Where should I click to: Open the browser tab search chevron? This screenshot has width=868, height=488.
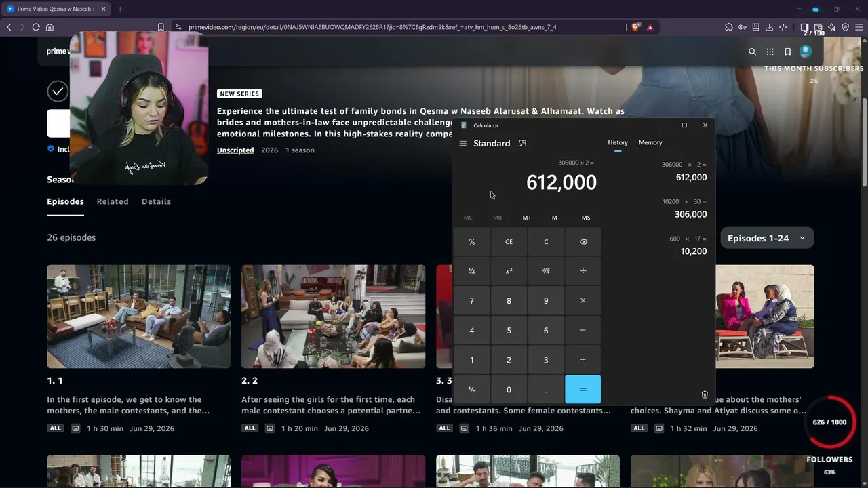[x=800, y=9]
